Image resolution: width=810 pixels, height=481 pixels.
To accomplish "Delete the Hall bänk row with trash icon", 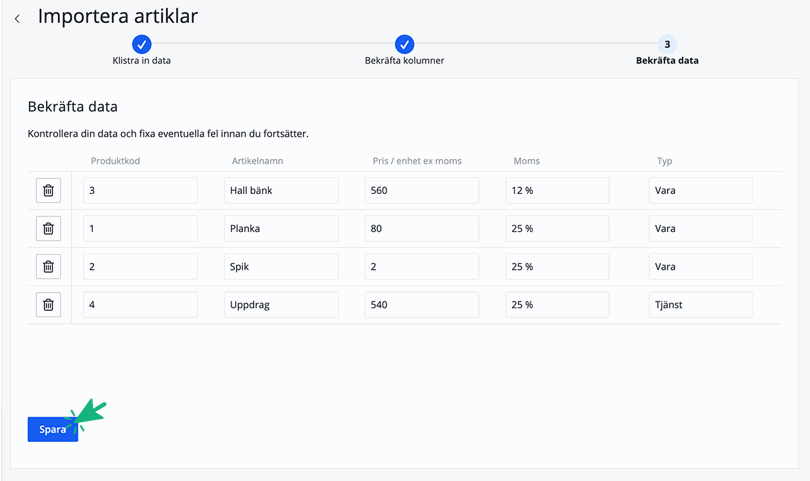I will pos(48,191).
